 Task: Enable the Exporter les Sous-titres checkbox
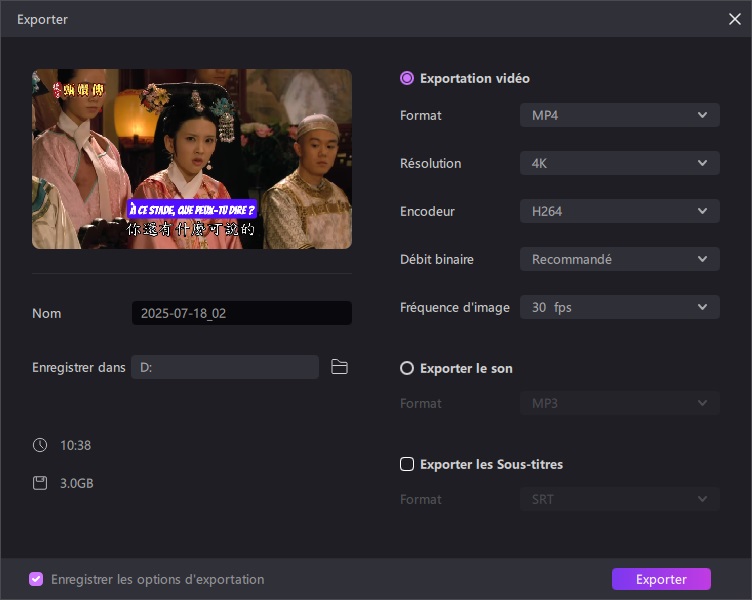click(407, 464)
